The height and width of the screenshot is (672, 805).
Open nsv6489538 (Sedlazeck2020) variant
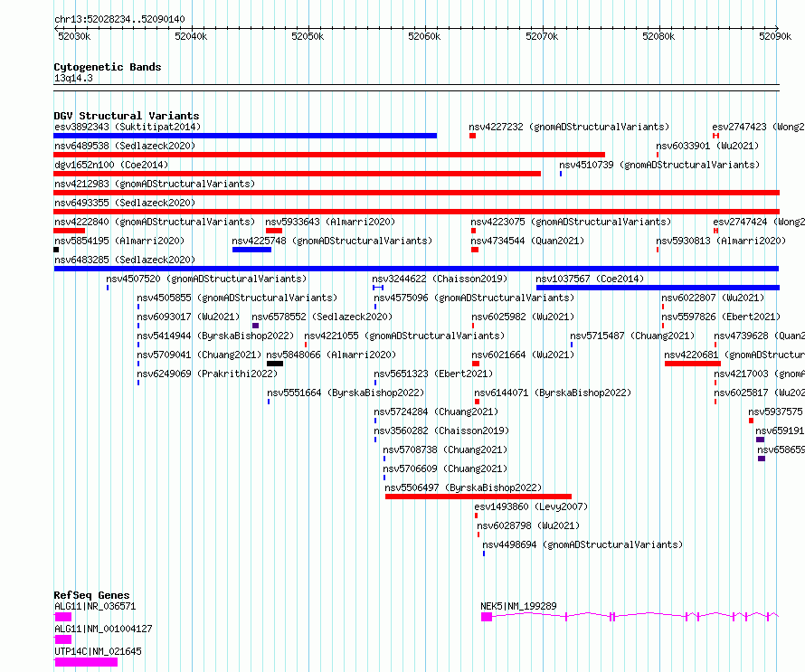pyautogui.click(x=125, y=146)
